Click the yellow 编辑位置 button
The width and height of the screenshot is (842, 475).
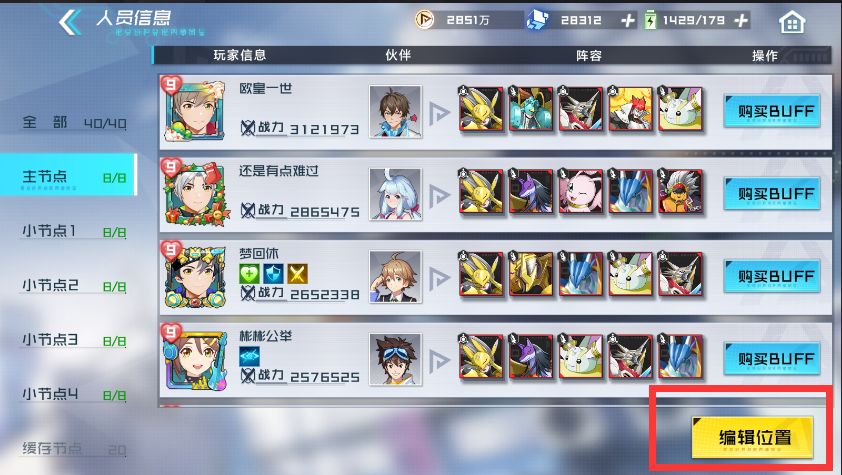(752, 437)
